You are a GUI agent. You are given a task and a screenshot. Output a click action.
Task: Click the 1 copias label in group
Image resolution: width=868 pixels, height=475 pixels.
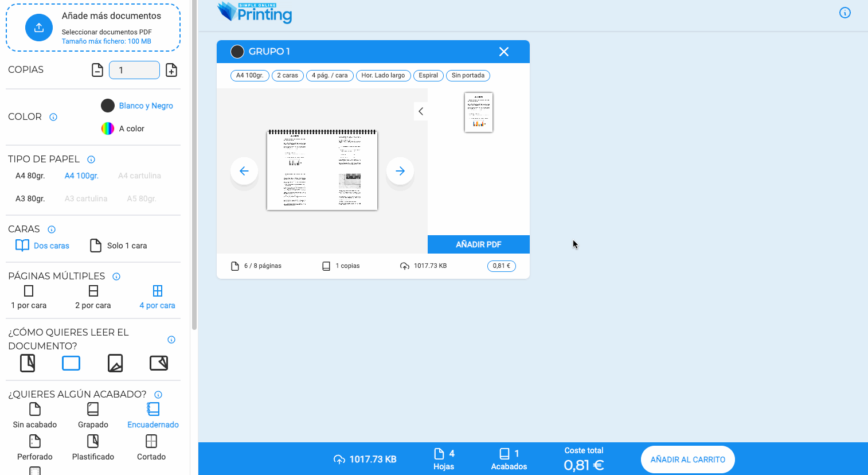pos(347,266)
